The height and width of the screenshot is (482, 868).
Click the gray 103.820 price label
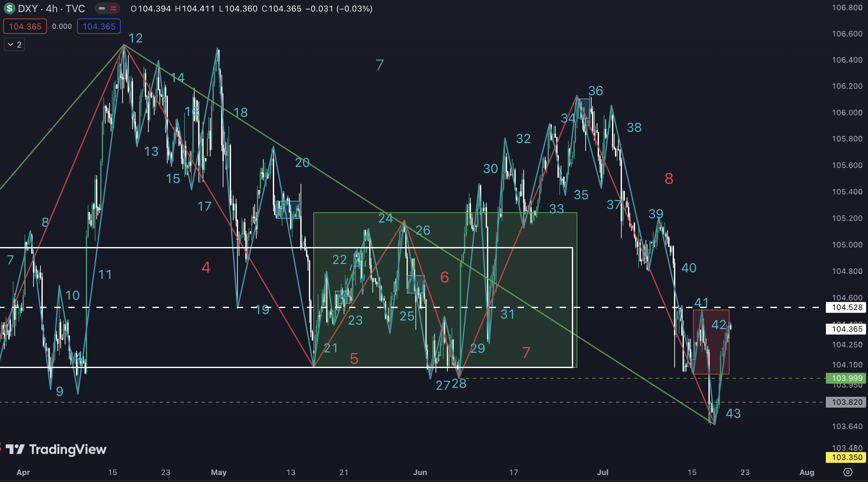click(x=846, y=402)
